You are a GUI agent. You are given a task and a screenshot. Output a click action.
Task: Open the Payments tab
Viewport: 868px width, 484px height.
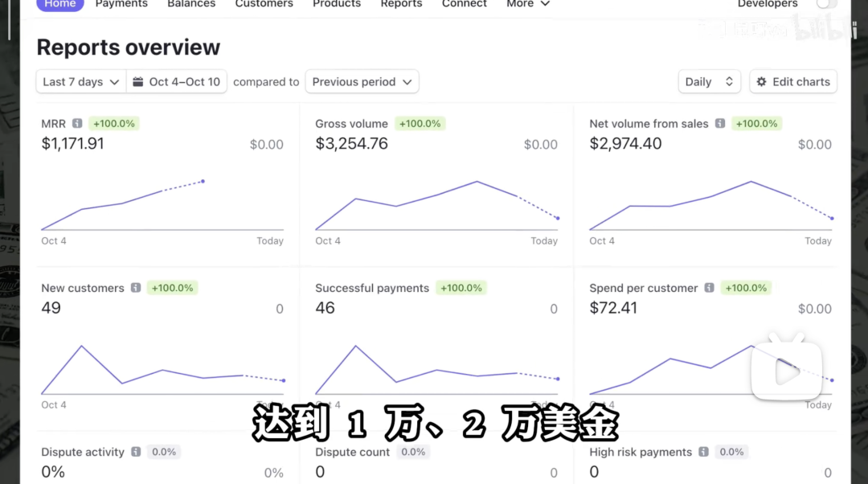(x=121, y=3)
